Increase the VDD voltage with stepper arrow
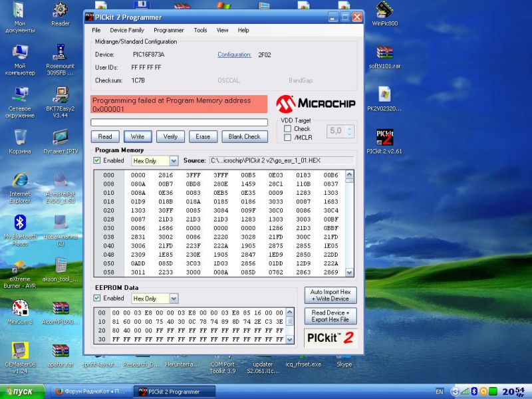The image size is (532, 399). [350, 128]
